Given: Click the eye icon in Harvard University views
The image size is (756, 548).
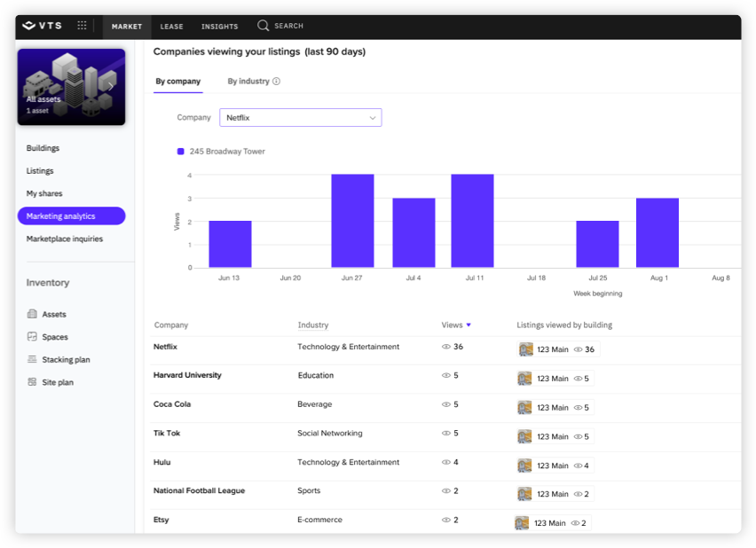Looking at the screenshot, I should click(x=446, y=375).
